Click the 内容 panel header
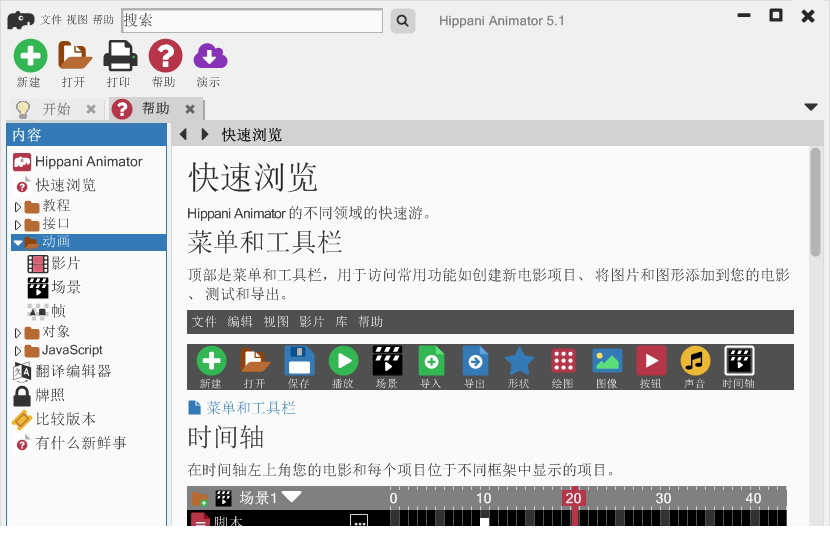Image resolution: width=830 pixels, height=547 pixels. pyautogui.click(x=87, y=135)
